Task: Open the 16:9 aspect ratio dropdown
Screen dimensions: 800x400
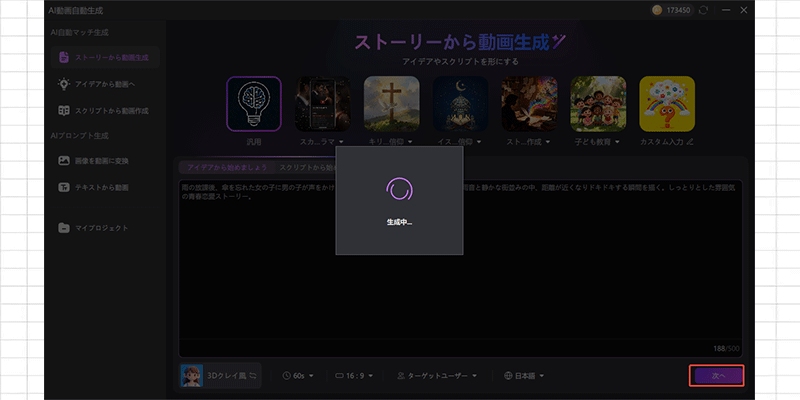Action: pos(354,376)
